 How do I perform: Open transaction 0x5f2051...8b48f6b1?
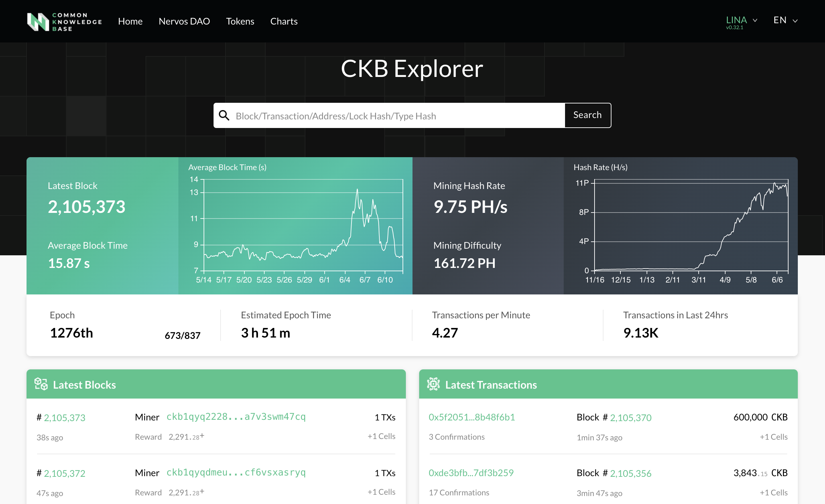(472, 417)
